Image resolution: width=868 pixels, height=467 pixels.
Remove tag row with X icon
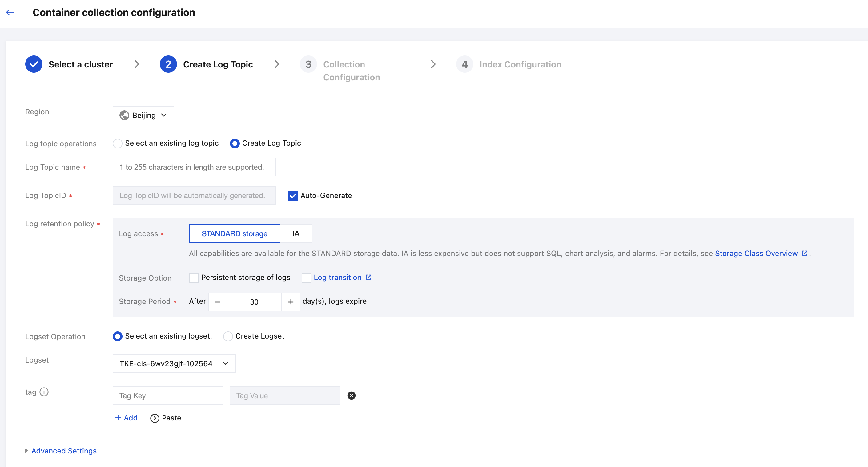click(x=351, y=396)
